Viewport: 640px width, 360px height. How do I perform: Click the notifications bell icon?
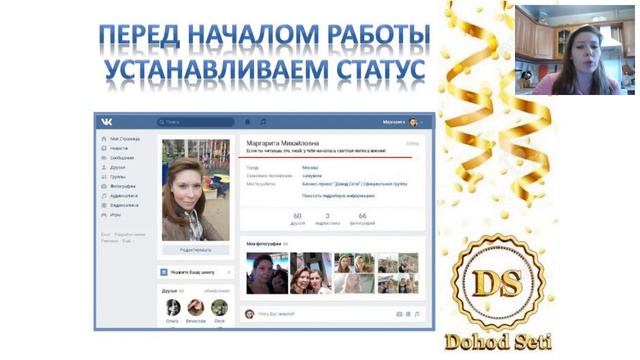pyautogui.click(x=247, y=122)
